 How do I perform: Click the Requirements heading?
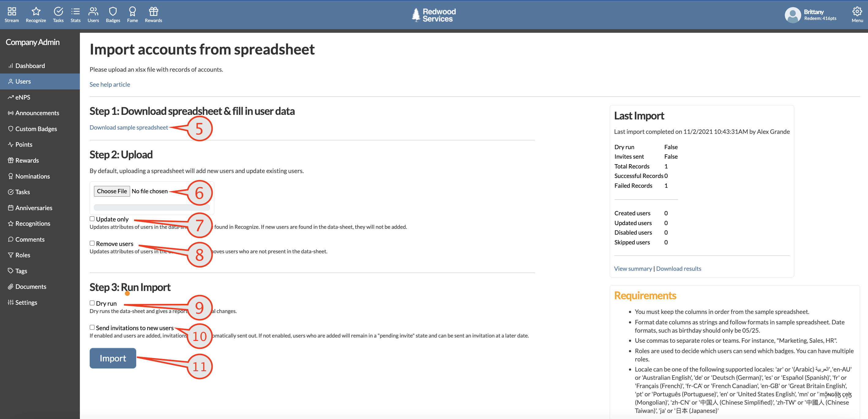645,296
